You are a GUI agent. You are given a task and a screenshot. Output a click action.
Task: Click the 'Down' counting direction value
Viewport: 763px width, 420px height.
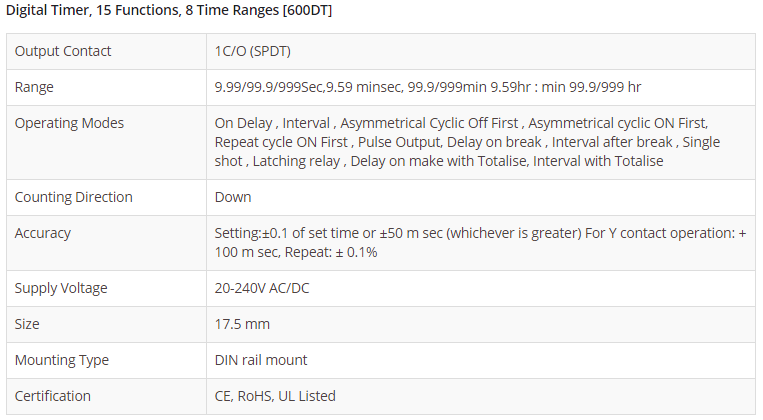(233, 197)
